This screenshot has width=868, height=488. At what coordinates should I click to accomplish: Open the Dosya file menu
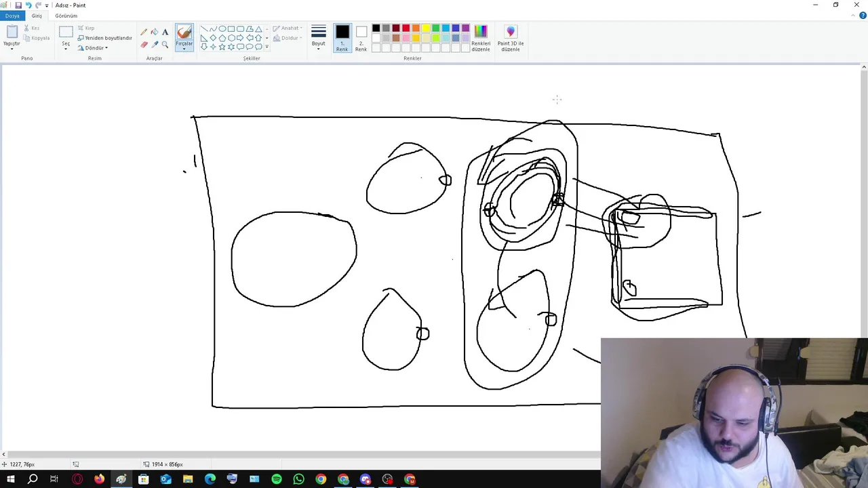click(12, 16)
